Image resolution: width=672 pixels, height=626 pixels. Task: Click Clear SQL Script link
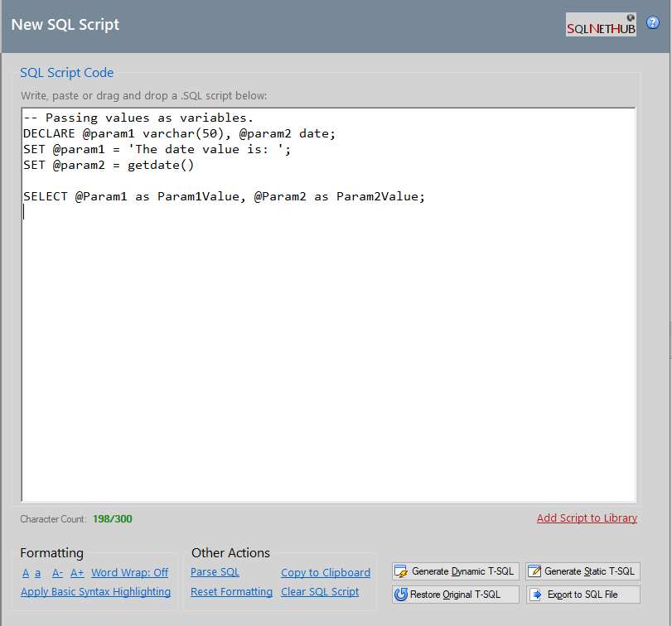coord(320,592)
